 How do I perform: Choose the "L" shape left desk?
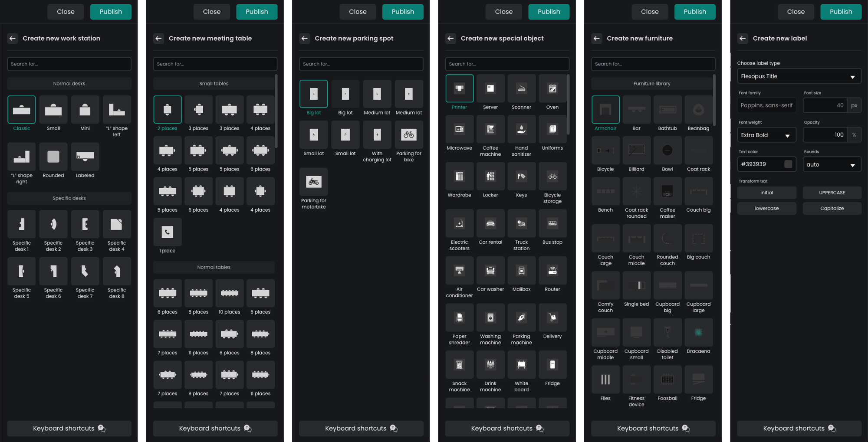coord(117,110)
